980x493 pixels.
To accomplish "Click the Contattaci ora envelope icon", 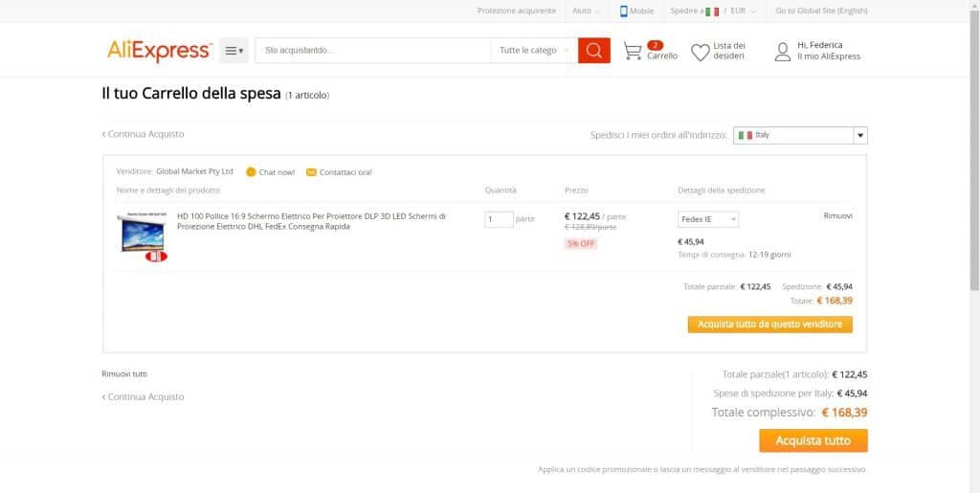I will pos(311,172).
